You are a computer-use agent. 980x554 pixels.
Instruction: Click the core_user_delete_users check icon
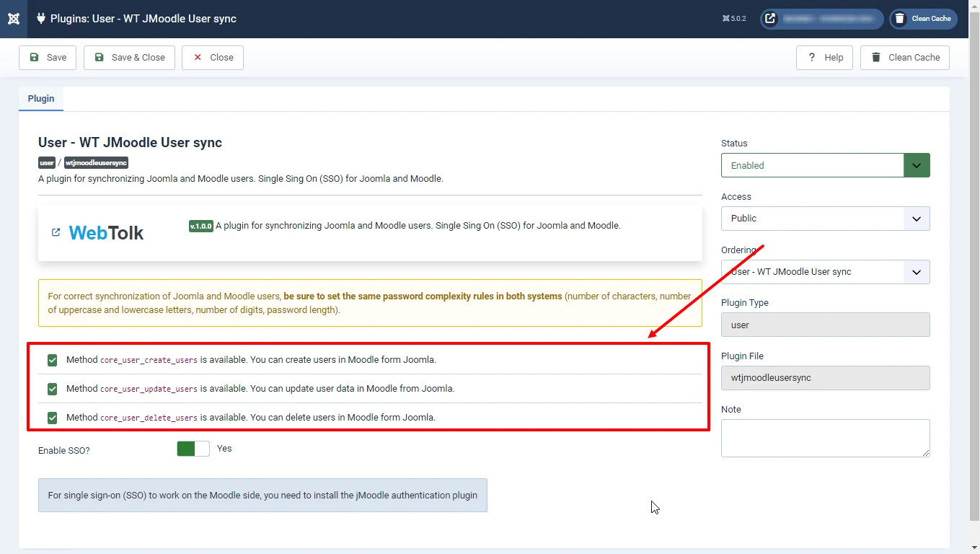pos(52,418)
